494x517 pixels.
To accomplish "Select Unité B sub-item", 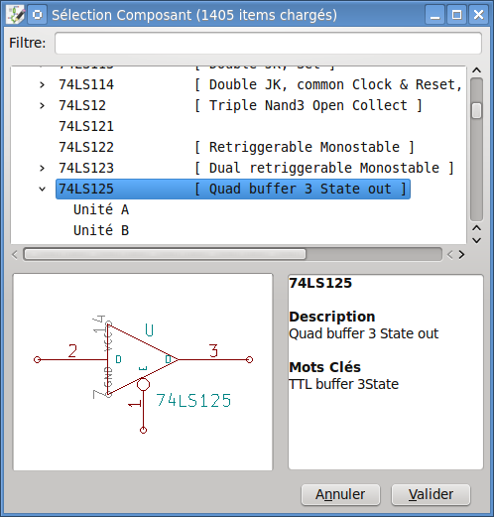I will pos(101,230).
